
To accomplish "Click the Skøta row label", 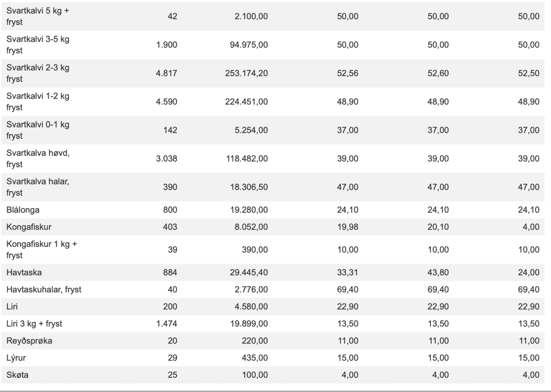I will coord(17,375).
